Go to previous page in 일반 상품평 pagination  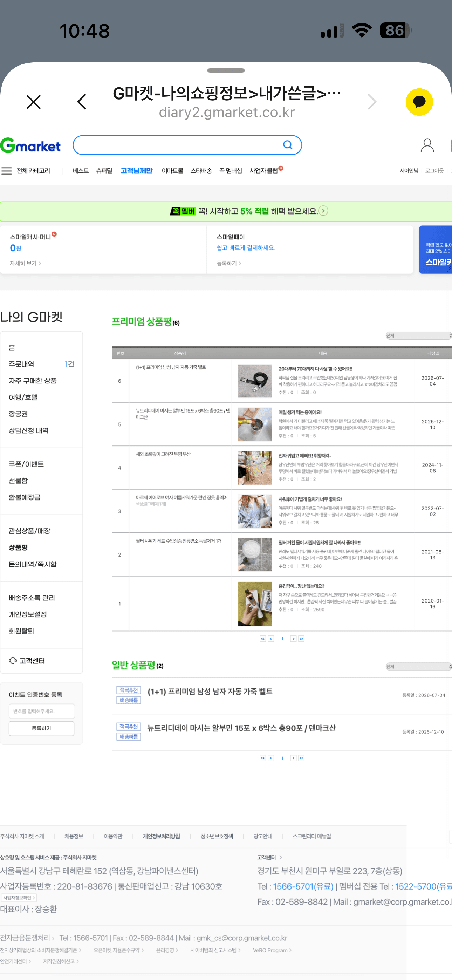(271, 758)
